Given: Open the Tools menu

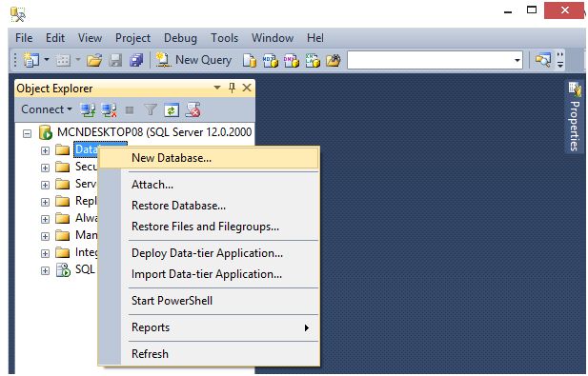Looking at the screenshot, I should [224, 38].
